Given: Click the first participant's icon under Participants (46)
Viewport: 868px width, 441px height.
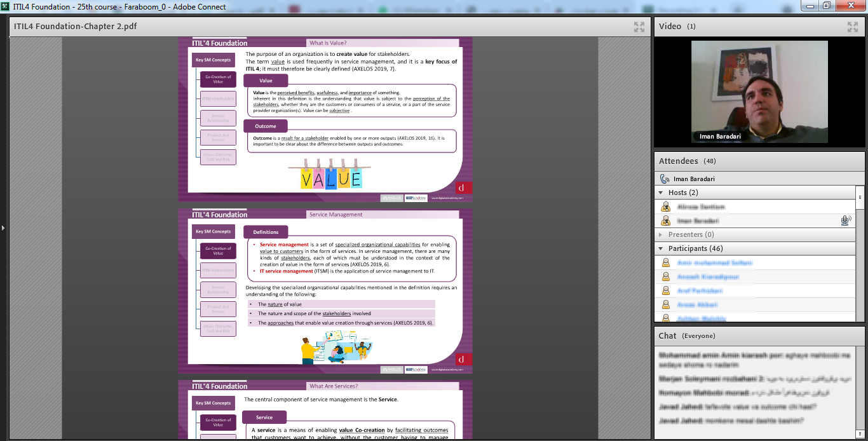Looking at the screenshot, I should coord(666,262).
